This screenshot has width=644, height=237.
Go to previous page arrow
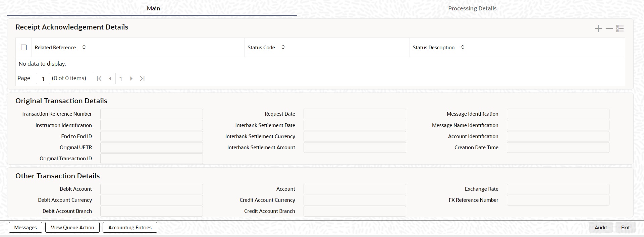tap(110, 78)
